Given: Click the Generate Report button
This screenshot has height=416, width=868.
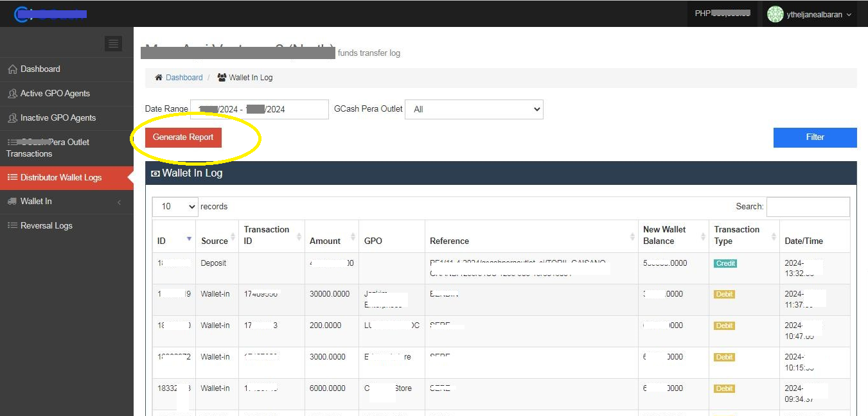Looking at the screenshot, I should coord(183,137).
